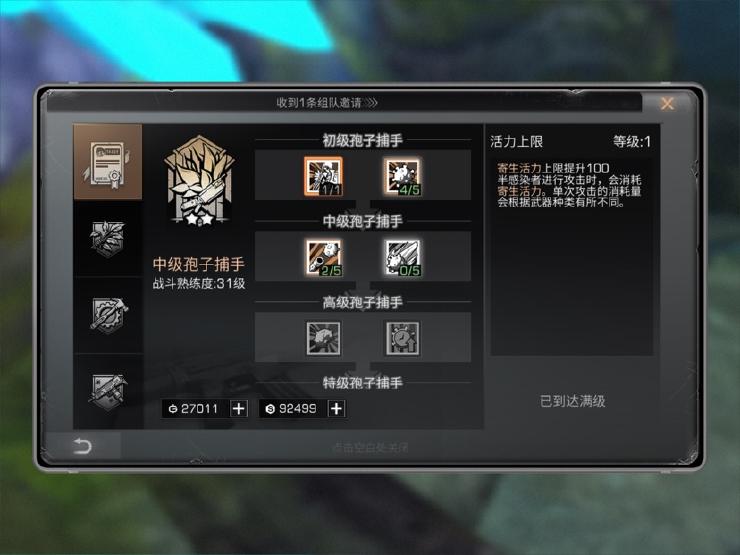Select the 0/5 skill icon
The width and height of the screenshot is (740, 555).
(403, 257)
